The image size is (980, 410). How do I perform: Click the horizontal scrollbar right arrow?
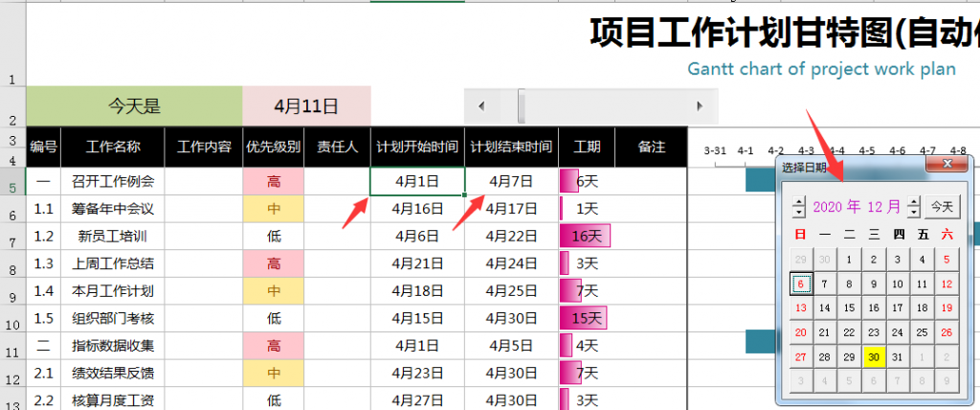[x=700, y=106]
